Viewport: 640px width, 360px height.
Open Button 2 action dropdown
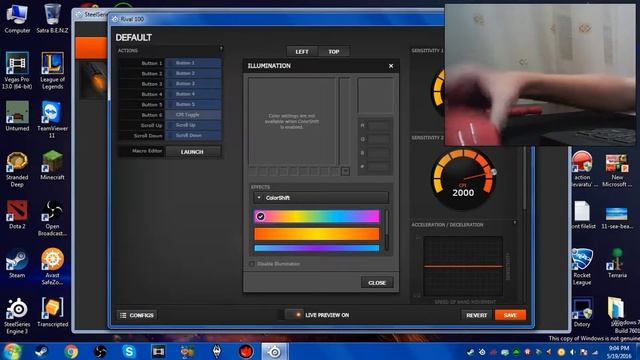(193, 73)
